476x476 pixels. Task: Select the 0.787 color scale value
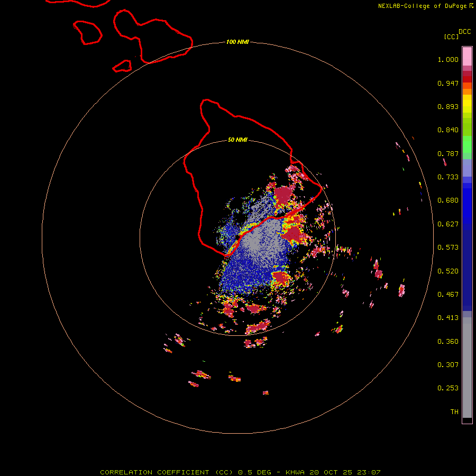pos(448,153)
